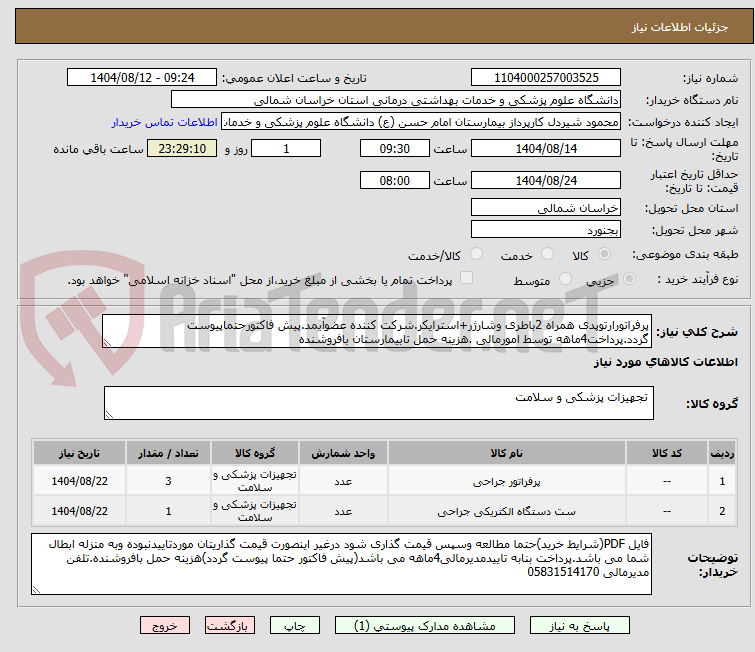Select the کالا radio button

(x=604, y=254)
